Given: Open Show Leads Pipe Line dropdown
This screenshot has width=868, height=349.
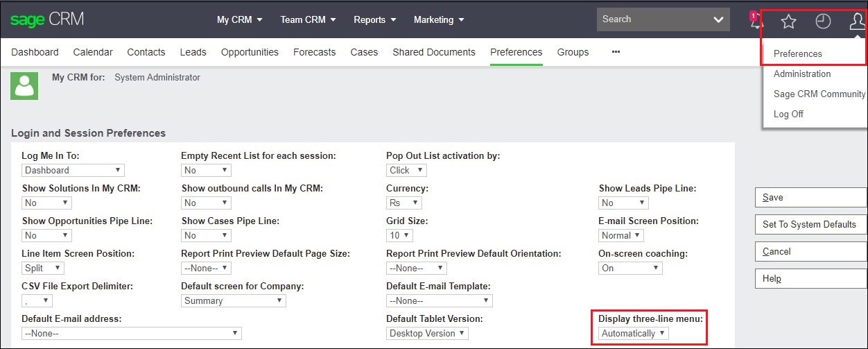Looking at the screenshot, I should coord(623,203).
